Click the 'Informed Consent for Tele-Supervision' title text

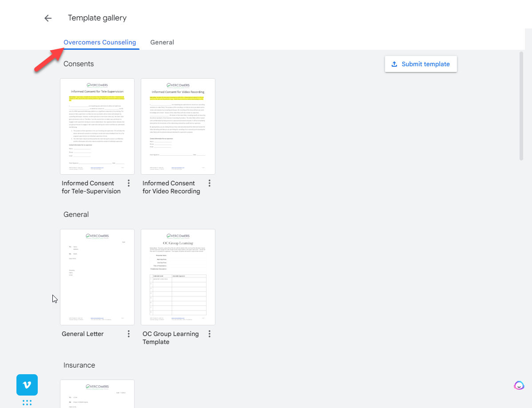[91, 188]
